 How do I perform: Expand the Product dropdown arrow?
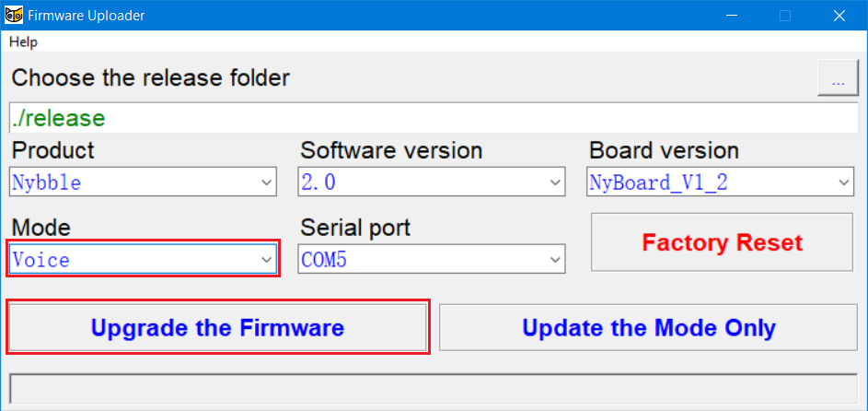(x=266, y=182)
